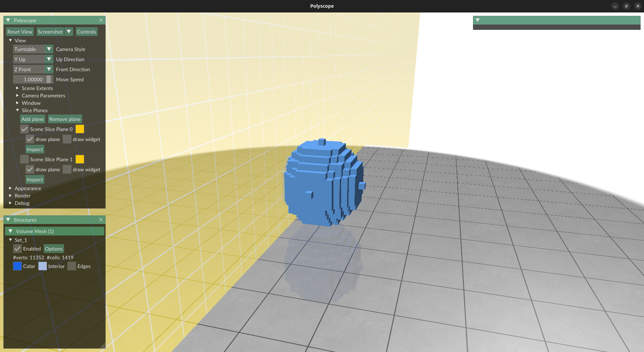Click Scene Slice Plane 1 yellow swatch
The width and height of the screenshot is (644, 352).
(80, 160)
